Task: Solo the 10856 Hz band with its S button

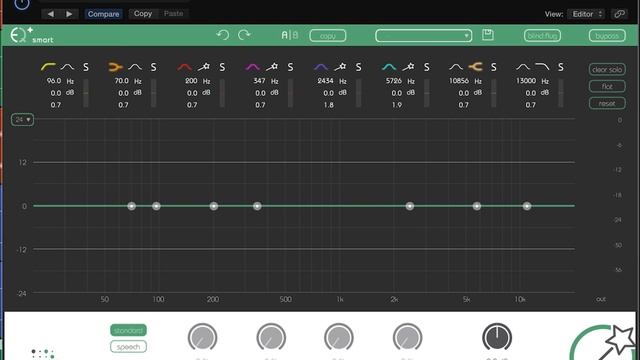Action: (493, 67)
